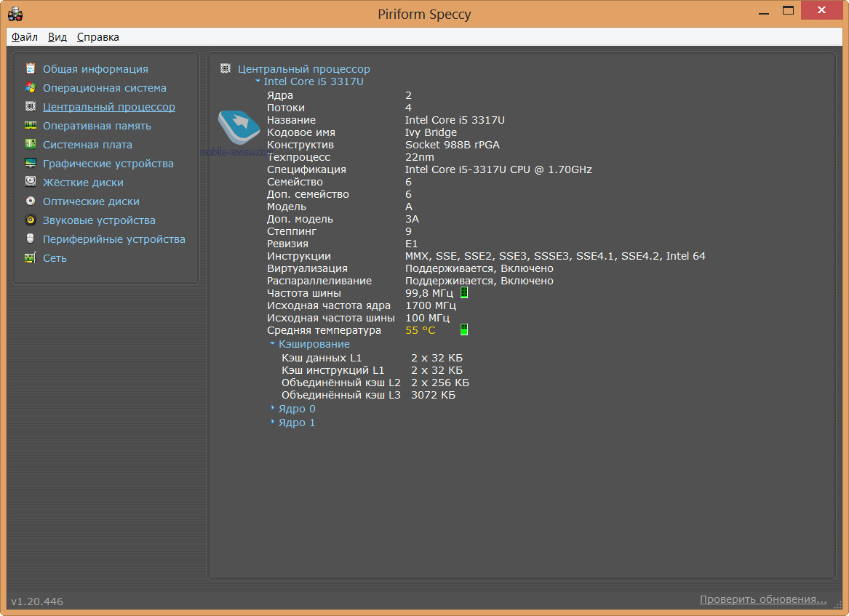The image size is (849, 616).
Task: Click the speaker icon for Звуковые устройства
Action: [31, 220]
